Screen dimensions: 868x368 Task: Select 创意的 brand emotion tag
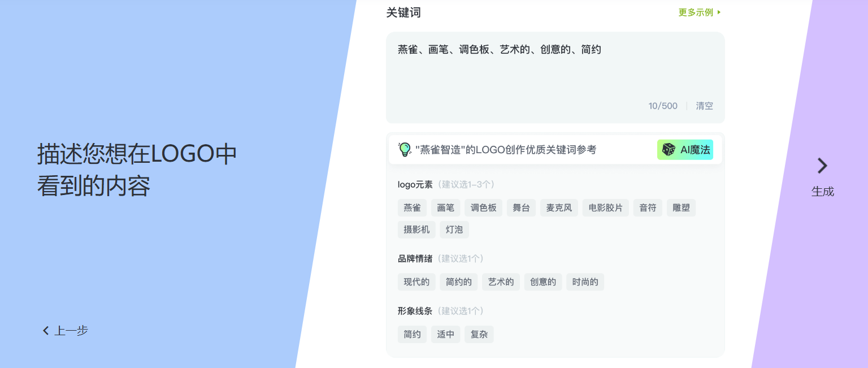[x=543, y=282]
